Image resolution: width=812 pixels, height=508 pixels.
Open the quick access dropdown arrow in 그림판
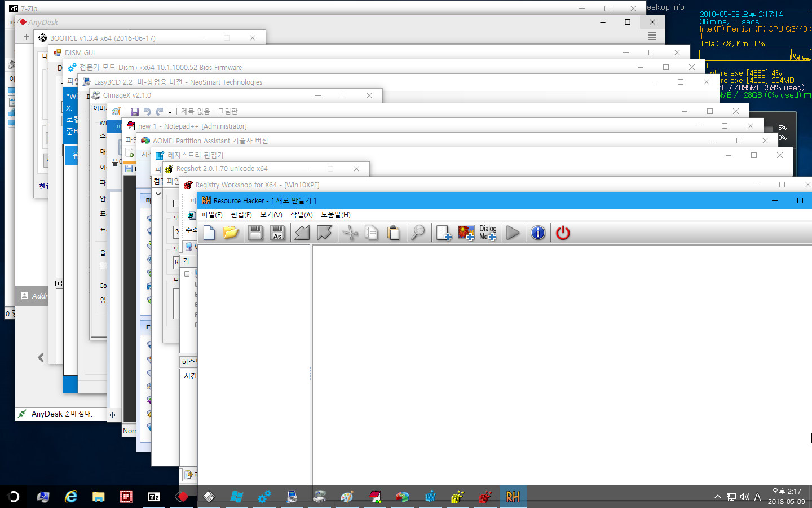coord(170,112)
